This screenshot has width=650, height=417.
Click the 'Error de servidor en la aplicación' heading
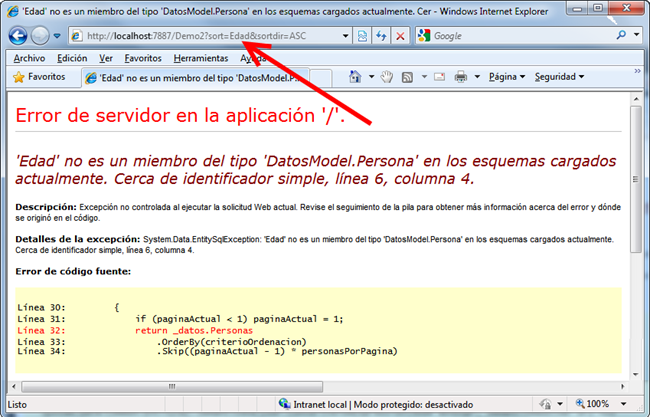tap(180, 116)
